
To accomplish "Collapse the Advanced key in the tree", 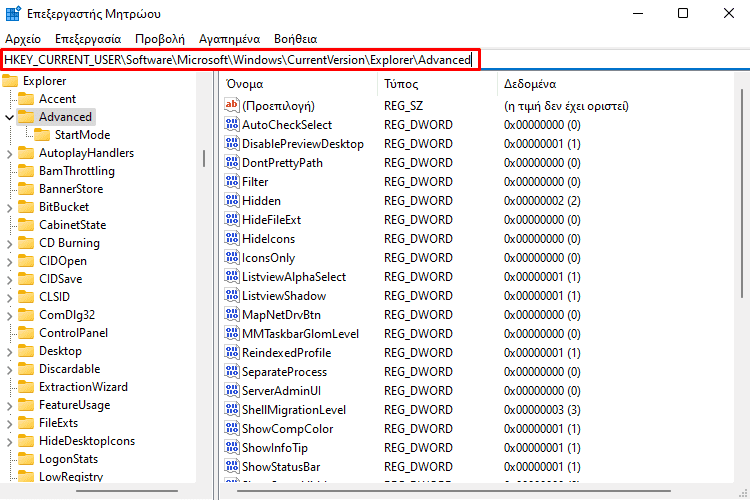I will coord(9,117).
